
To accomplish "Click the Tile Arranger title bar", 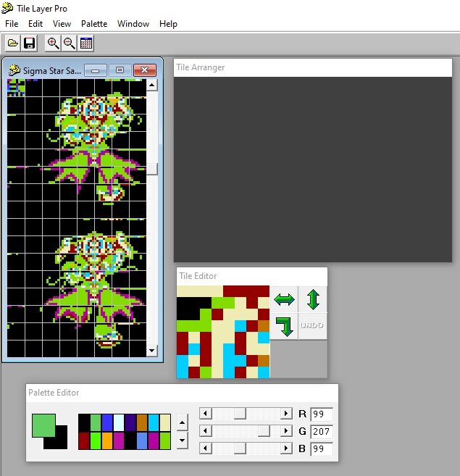I will tap(313, 67).
